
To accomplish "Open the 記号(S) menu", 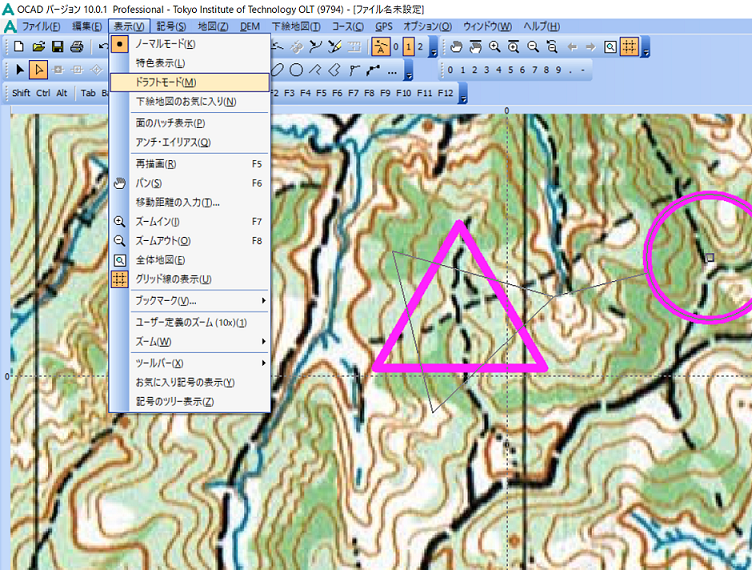I will click(x=171, y=26).
